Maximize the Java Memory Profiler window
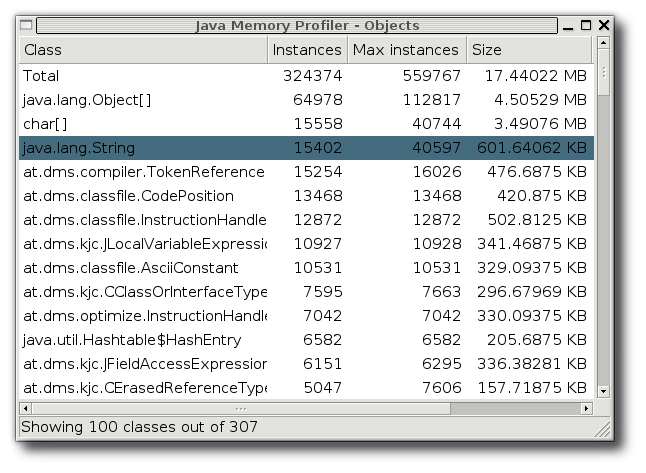646x473 pixels. click(x=586, y=26)
